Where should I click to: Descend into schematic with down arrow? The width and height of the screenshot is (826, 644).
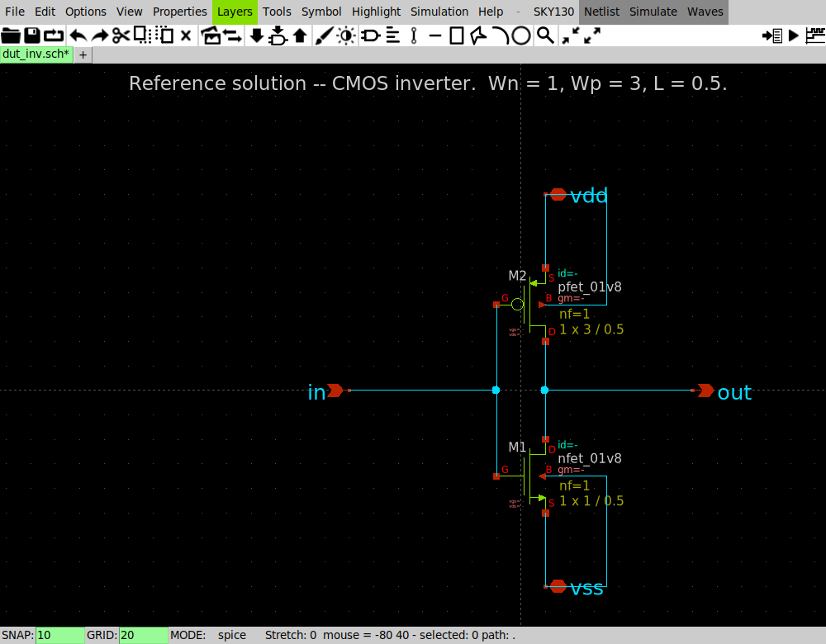[x=257, y=36]
